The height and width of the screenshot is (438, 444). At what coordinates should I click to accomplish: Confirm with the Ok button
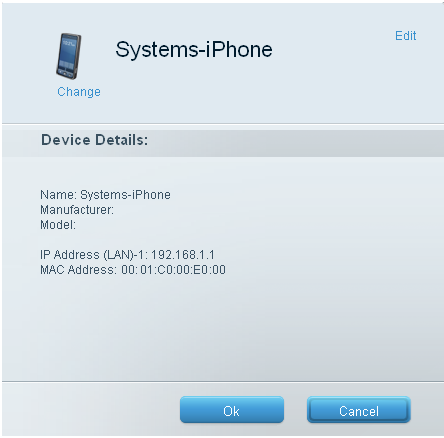point(232,410)
